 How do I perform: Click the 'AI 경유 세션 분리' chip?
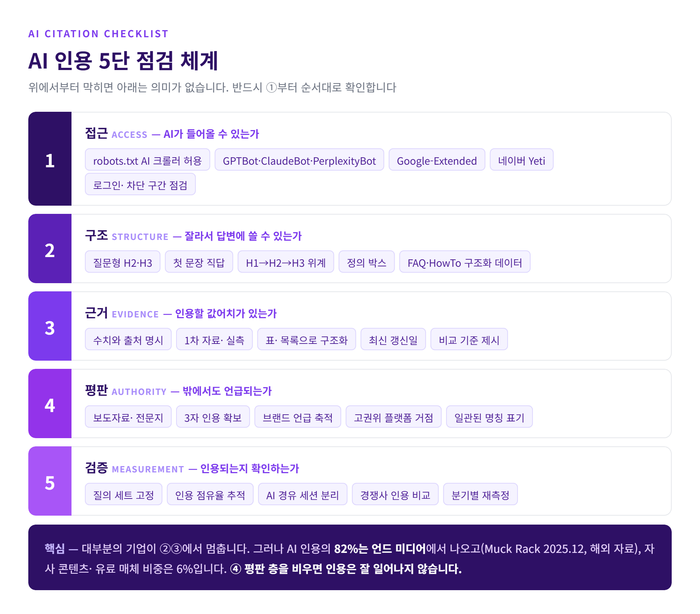pyautogui.click(x=302, y=494)
